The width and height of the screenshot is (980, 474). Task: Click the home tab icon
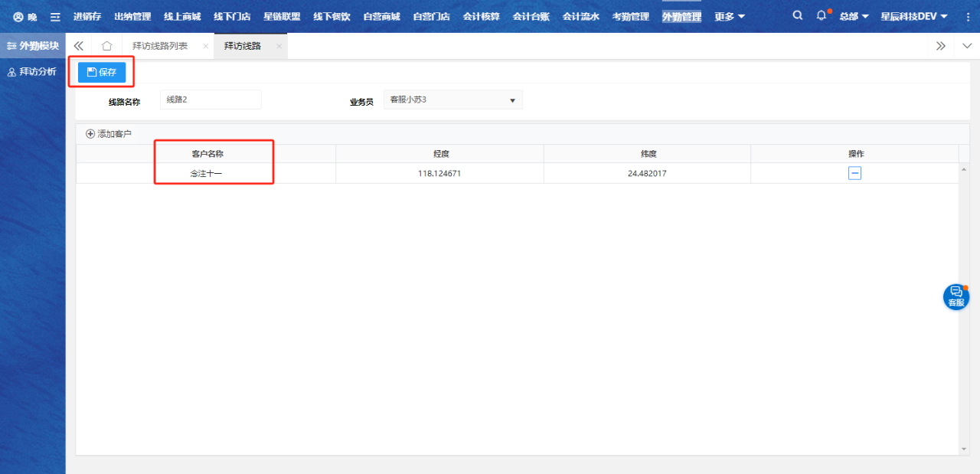tap(107, 46)
